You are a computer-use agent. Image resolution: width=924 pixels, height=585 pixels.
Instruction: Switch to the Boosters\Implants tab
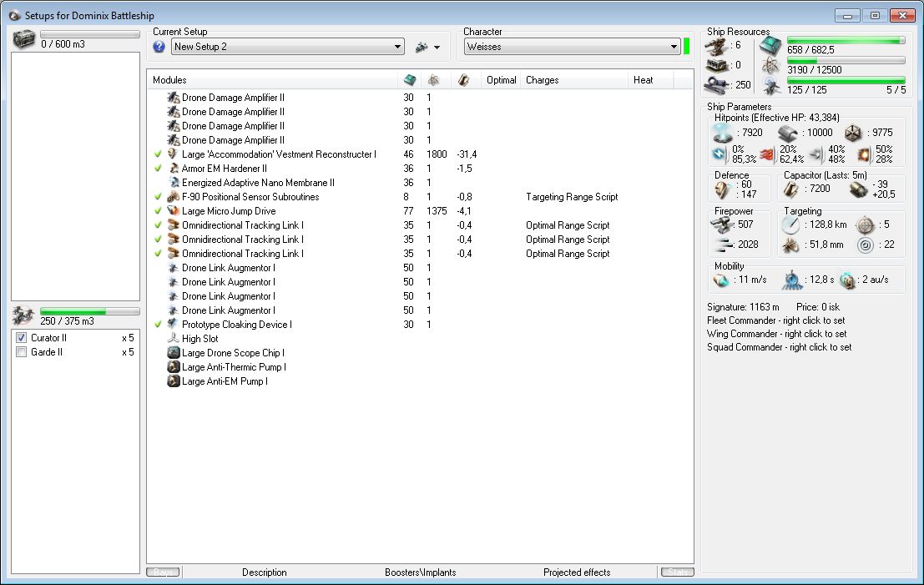(x=420, y=572)
